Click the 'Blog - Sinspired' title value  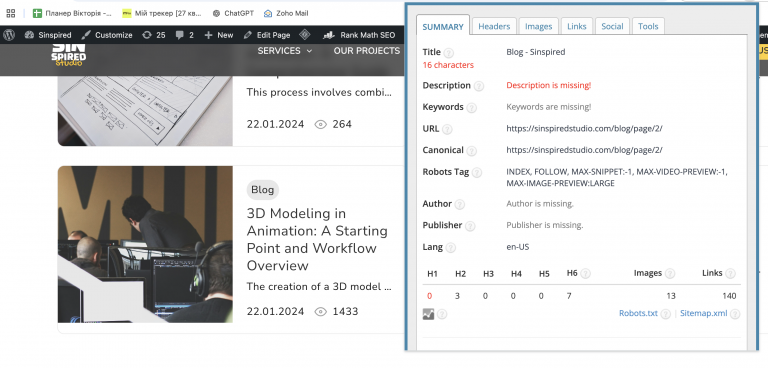click(x=536, y=52)
